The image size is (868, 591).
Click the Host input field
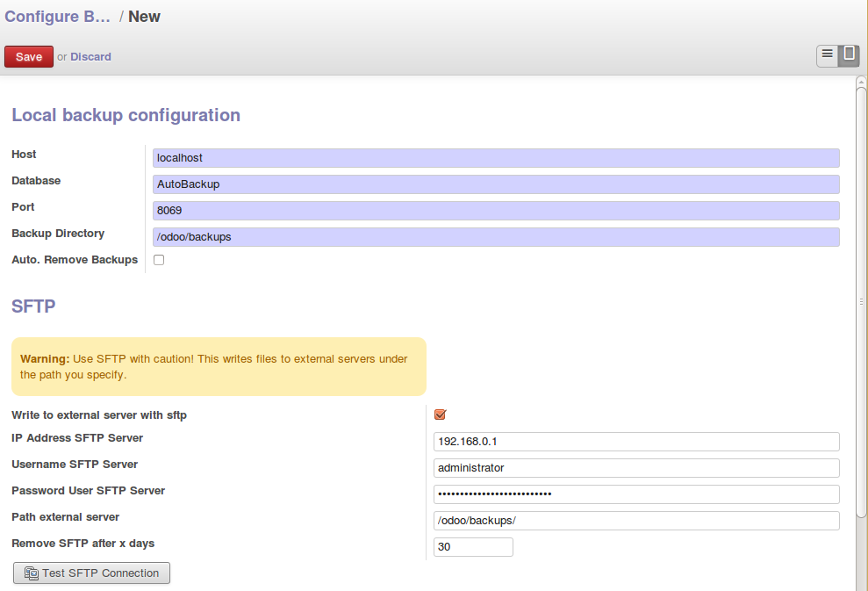click(496, 158)
